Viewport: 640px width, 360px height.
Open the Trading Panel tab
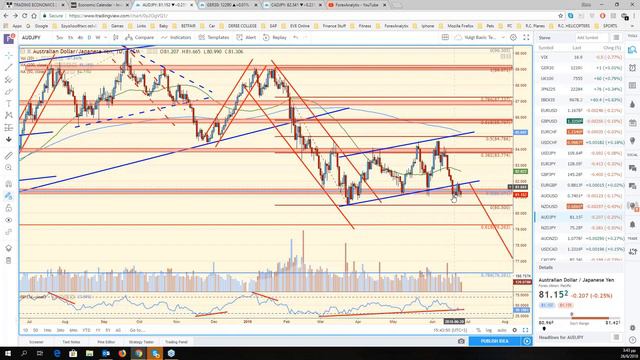tap(176, 342)
